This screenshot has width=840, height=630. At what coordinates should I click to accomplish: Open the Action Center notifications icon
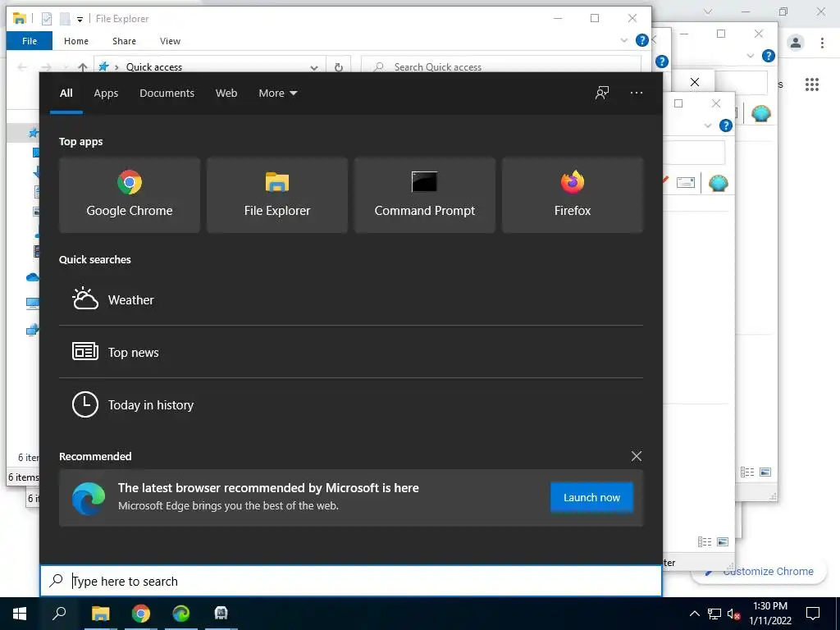813,614
